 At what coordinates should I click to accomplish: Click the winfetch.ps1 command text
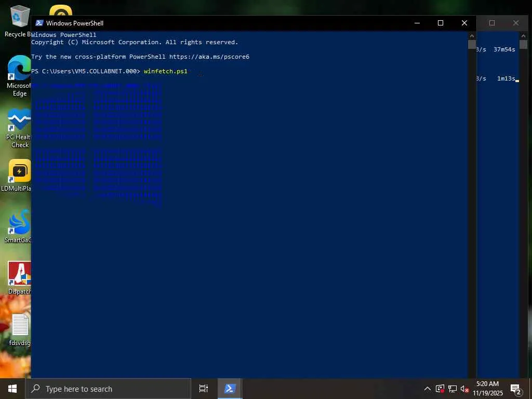[166, 71]
